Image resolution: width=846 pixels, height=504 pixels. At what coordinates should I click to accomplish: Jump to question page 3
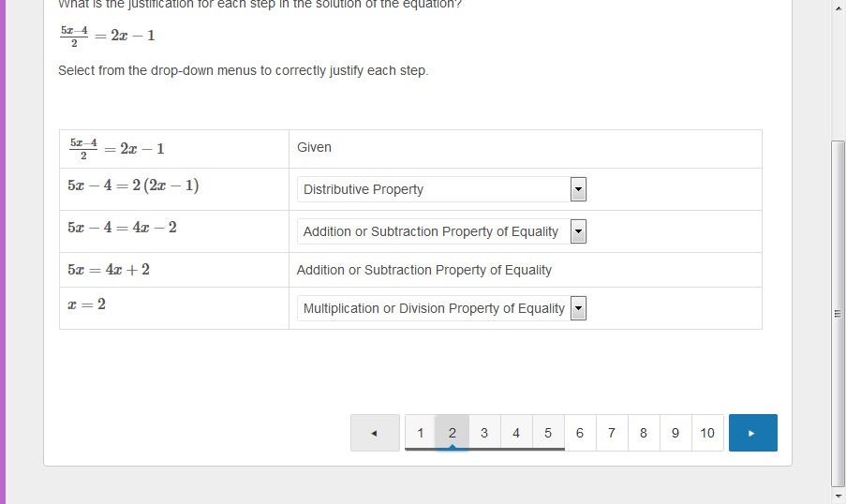pyautogui.click(x=484, y=433)
